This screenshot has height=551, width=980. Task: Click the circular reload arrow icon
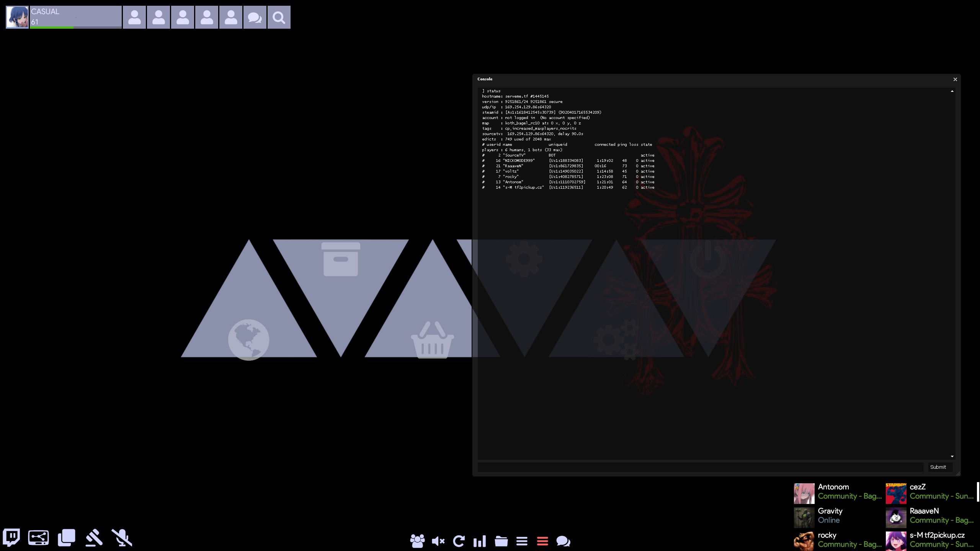pos(459,541)
